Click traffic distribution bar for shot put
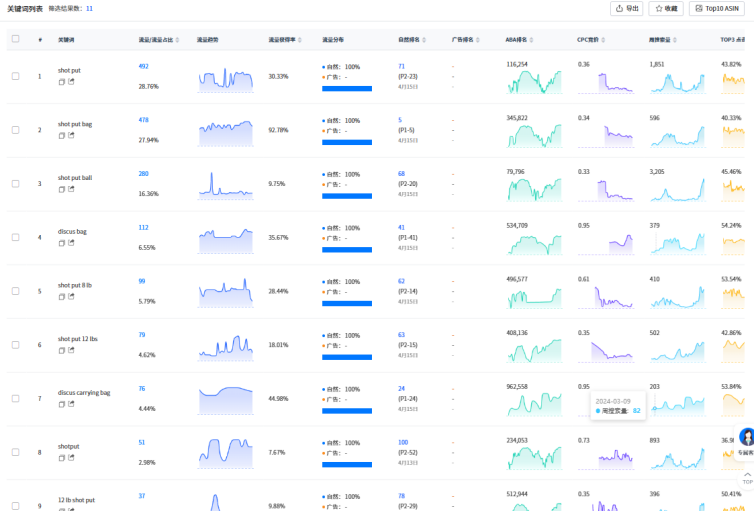This screenshot has width=754, height=511. [x=347, y=88]
